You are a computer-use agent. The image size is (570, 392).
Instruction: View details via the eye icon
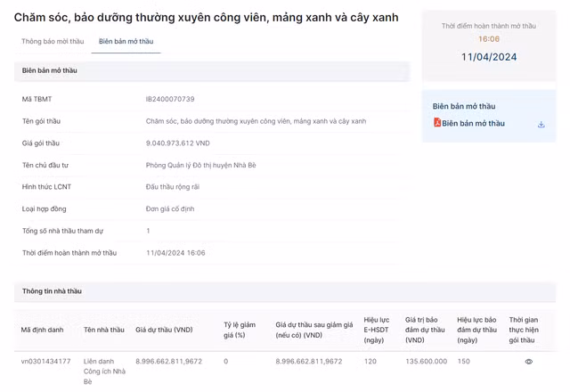528,362
